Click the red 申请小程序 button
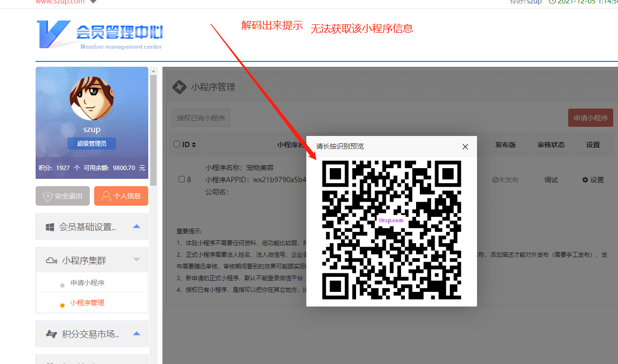618x364 pixels. (x=591, y=118)
